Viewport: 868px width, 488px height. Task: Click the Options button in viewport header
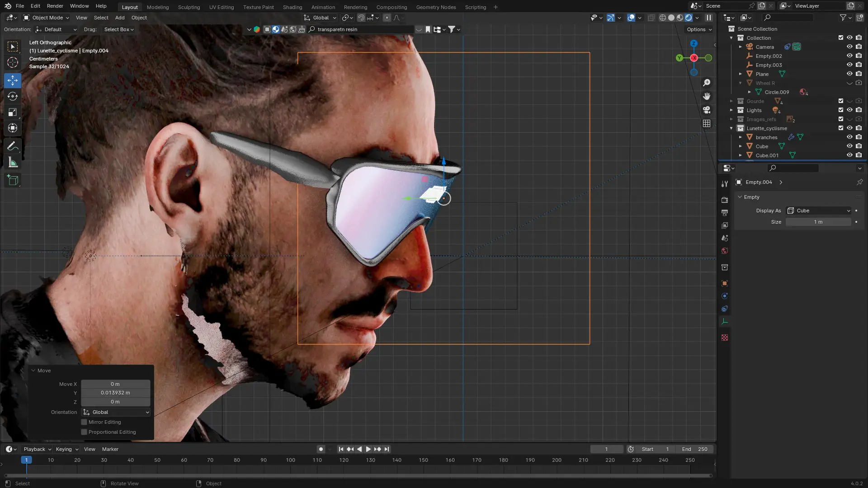tap(699, 29)
